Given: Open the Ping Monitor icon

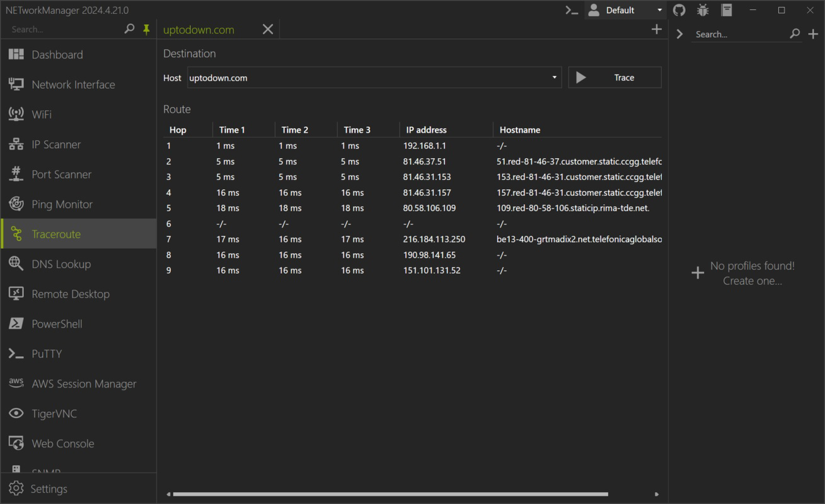Looking at the screenshot, I should pos(16,204).
